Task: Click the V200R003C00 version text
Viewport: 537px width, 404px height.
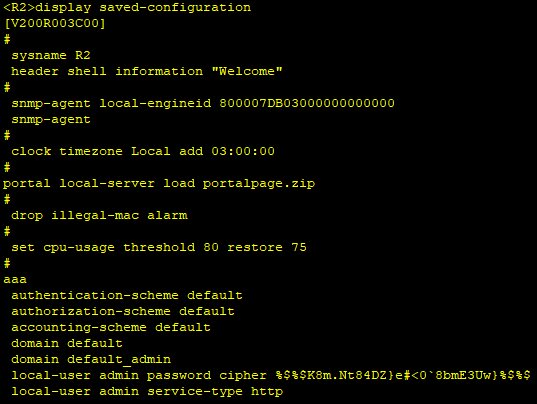Action: (55, 23)
